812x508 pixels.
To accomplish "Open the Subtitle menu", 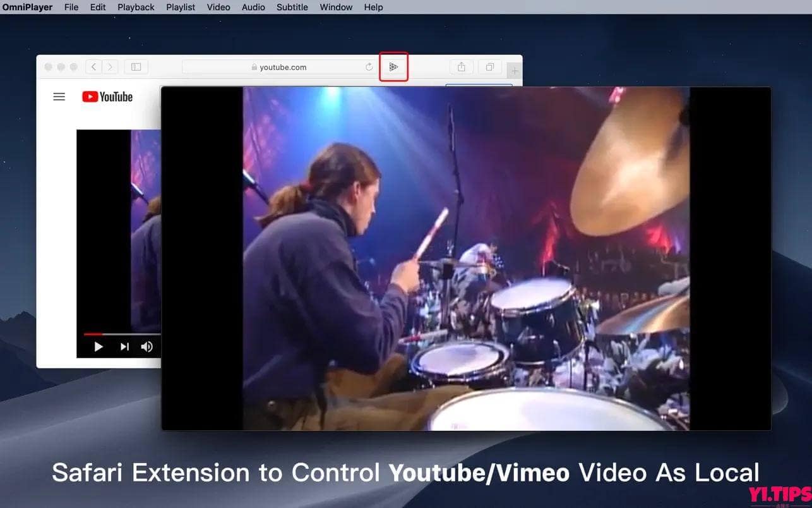I will (x=292, y=7).
